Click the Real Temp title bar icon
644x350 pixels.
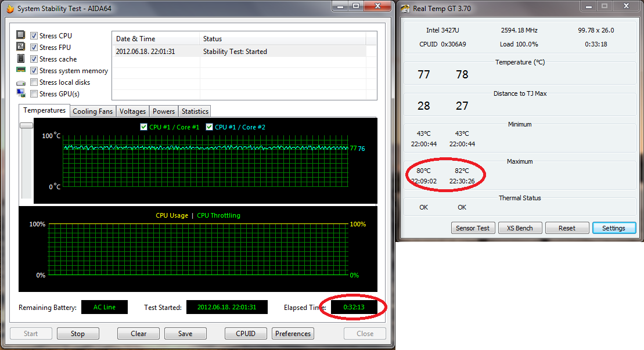pos(405,8)
